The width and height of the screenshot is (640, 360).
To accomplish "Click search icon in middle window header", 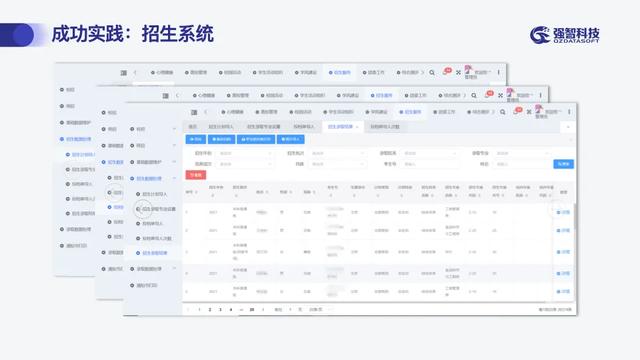I will click(474, 96).
